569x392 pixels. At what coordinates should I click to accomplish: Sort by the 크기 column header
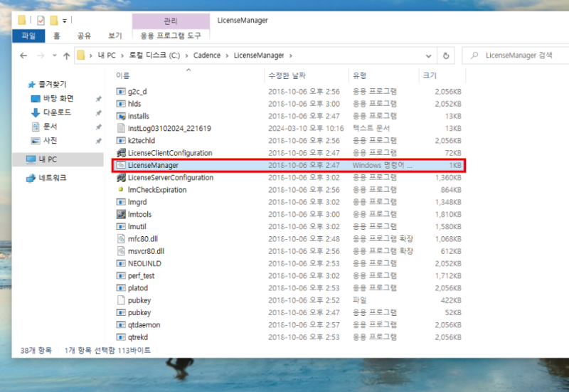430,75
